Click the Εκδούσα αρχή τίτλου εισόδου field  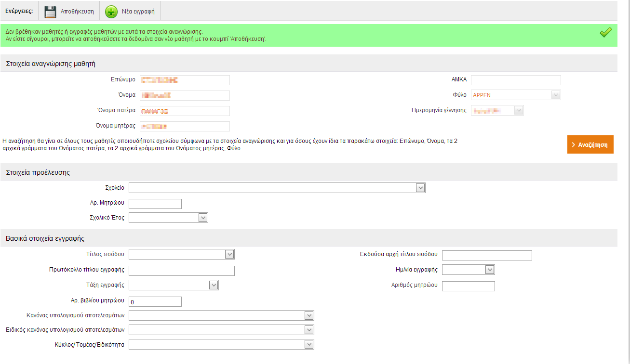[x=487, y=255]
